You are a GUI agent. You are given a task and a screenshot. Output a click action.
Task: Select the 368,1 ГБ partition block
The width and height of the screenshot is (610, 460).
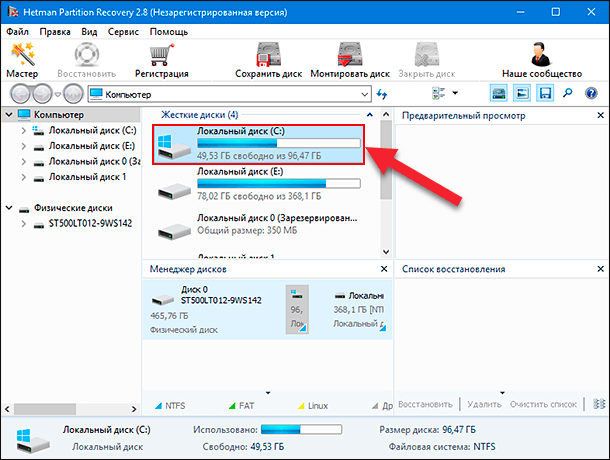click(359, 310)
